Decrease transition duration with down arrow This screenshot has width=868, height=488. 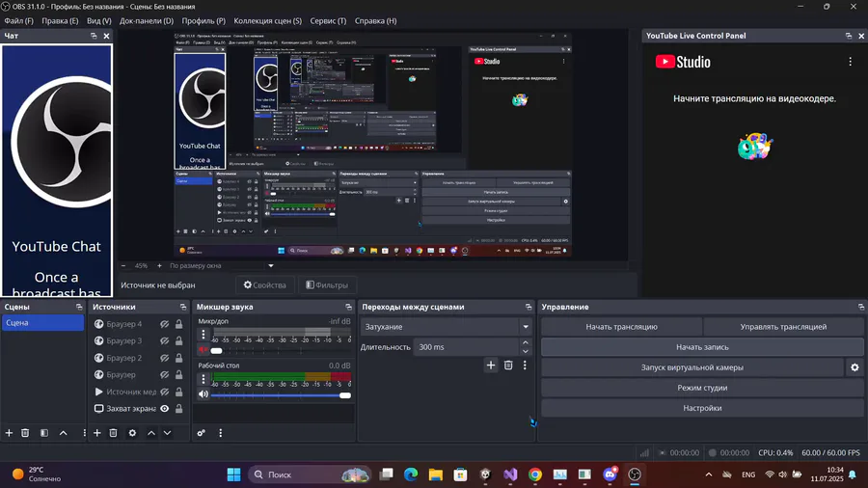point(526,351)
